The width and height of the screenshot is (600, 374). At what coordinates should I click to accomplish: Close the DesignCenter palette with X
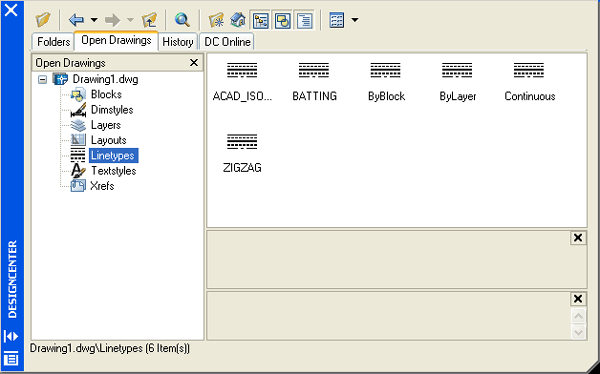(x=11, y=10)
